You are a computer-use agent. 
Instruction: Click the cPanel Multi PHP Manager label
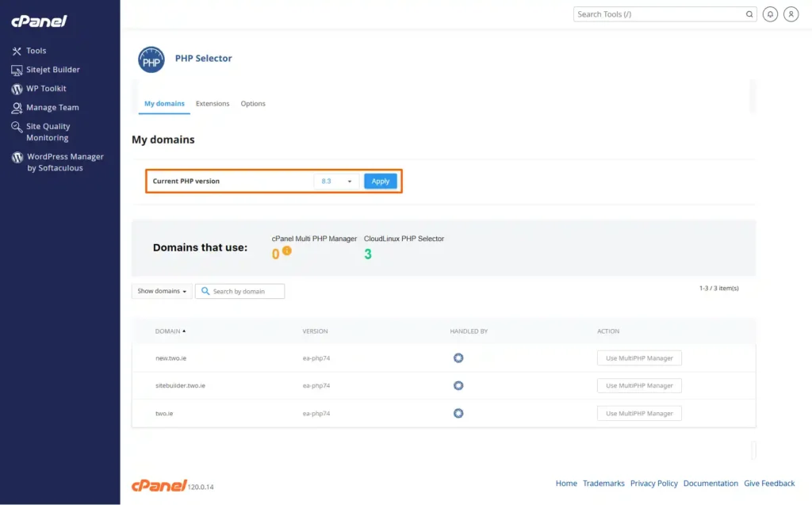tap(314, 239)
